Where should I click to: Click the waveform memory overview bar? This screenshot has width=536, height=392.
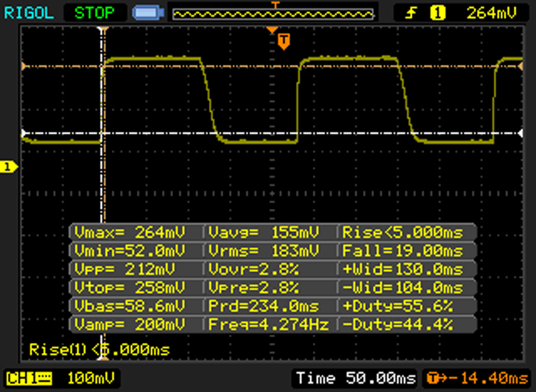273,14
